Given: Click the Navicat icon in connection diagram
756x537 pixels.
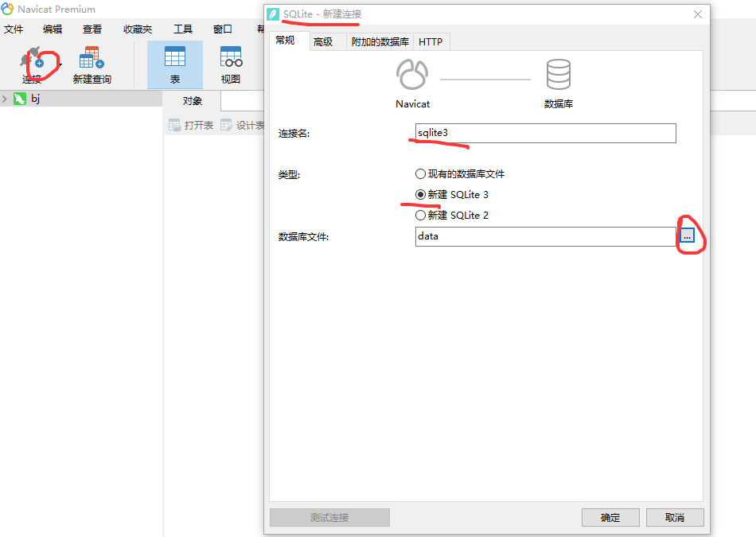Looking at the screenshot, I should (x=412, y=75).
